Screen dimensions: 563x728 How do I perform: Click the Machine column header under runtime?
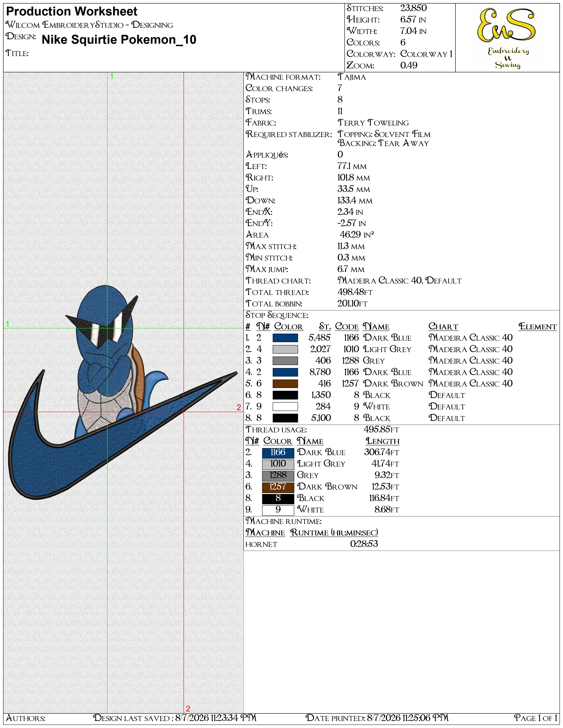click(265, 533)
